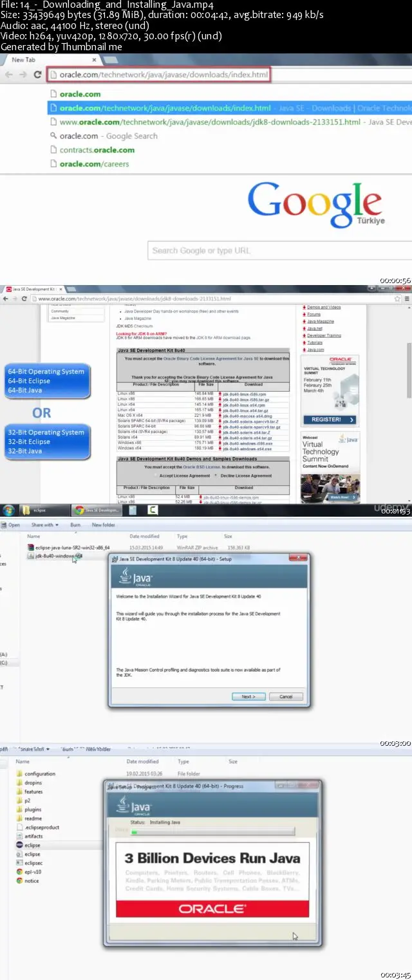Image resolution: width=412 pixels, height=980 pixels.
Task: Select the artifacts file
Action: pyautogui.click(x=29, y=837)
